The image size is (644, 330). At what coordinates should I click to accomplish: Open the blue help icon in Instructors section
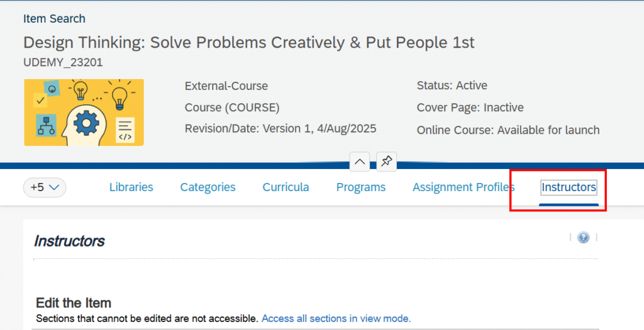coord(583,238)
